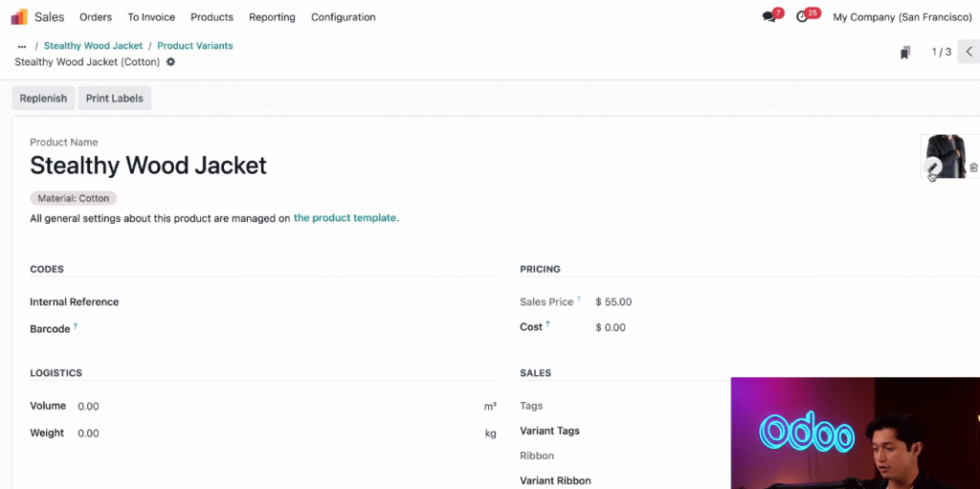Follow the product template link
The image size is (980, 489).
(x=346, y=217)
